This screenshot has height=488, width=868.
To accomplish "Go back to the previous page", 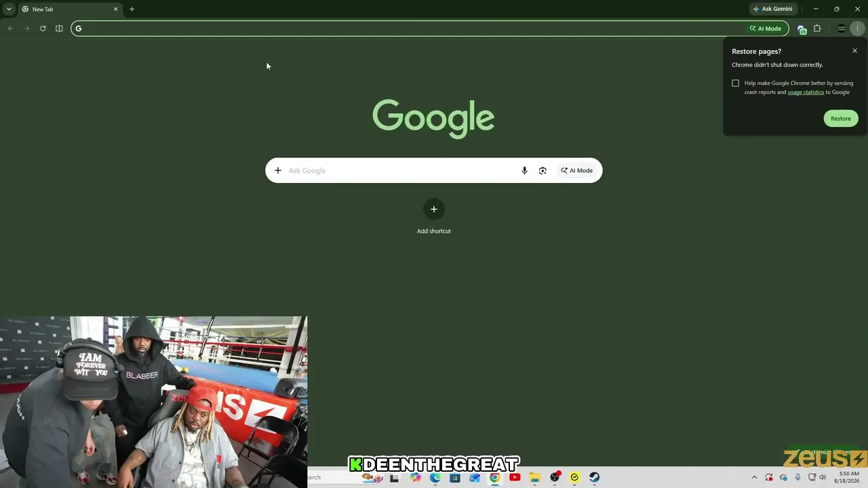I will click(10, 28).
